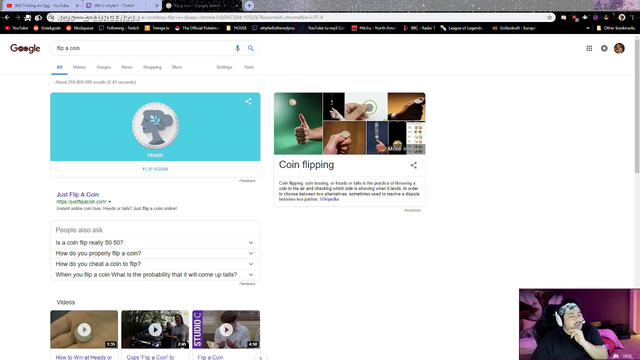Screen dimensions: 640x360
Task: Click the blue search magnifier icon
Action: click(x=251, y=48)
